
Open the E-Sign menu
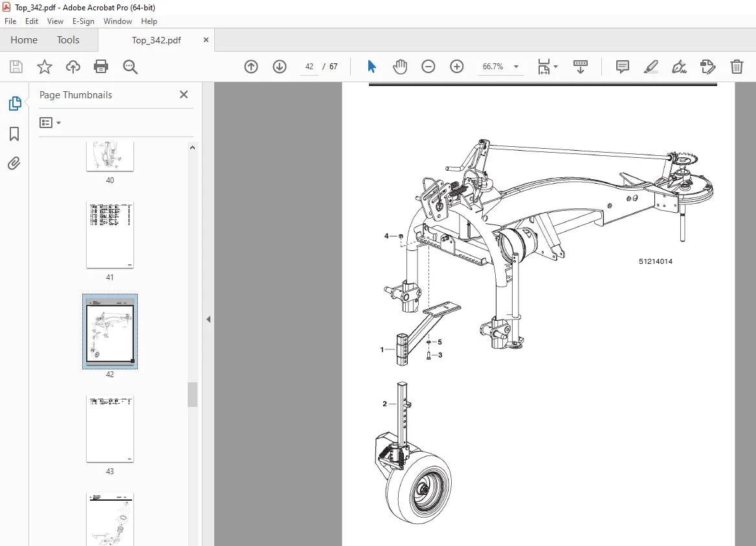click(x=83, y=21)
